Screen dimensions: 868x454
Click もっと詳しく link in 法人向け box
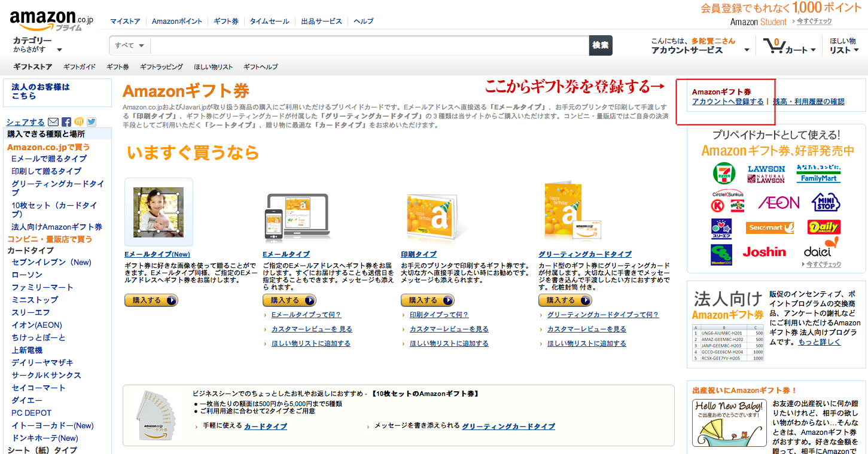(x=819, y=342)
